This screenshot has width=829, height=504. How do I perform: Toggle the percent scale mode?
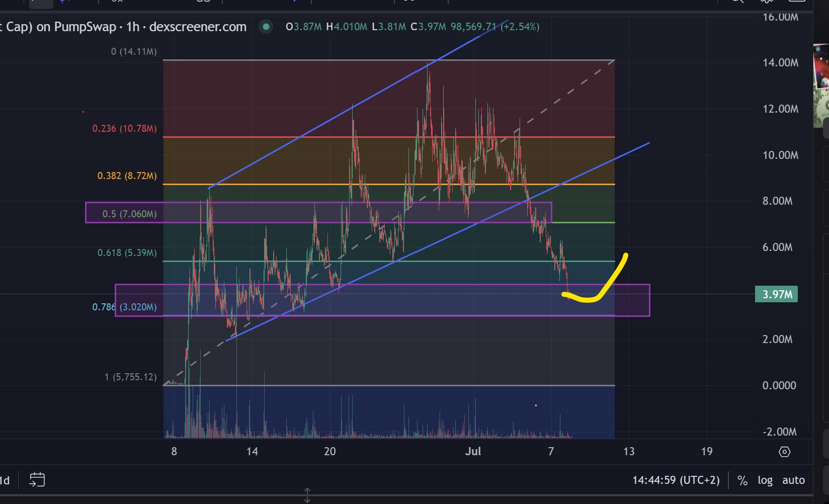(x=742, y=480)
